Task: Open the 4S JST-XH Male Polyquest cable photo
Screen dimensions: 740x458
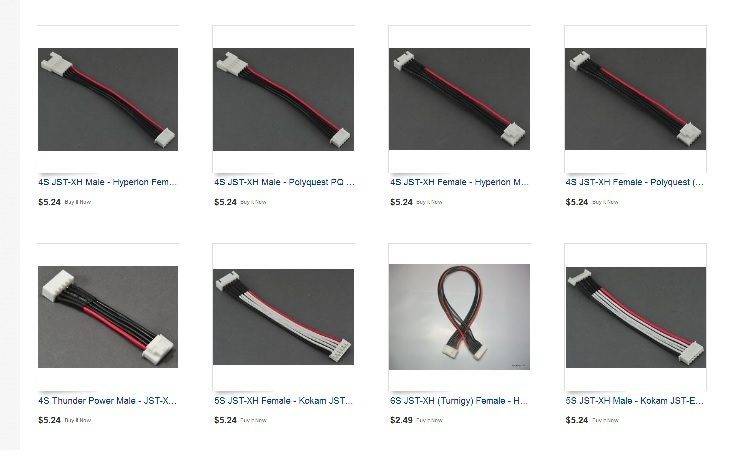Action: (283, 99)
